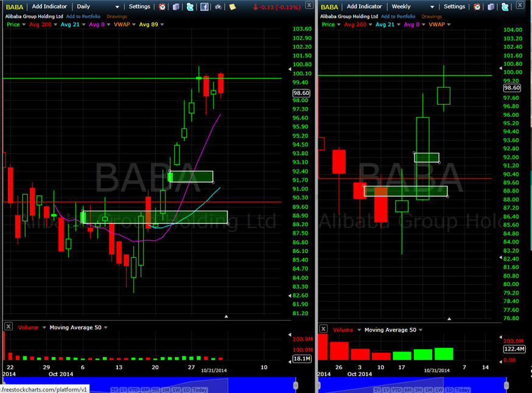Image resolution: width=532 pixels, height=393 pixels.
Task: Expand the Price dropdown in the Weekly chart
Action: coord(338,24)
